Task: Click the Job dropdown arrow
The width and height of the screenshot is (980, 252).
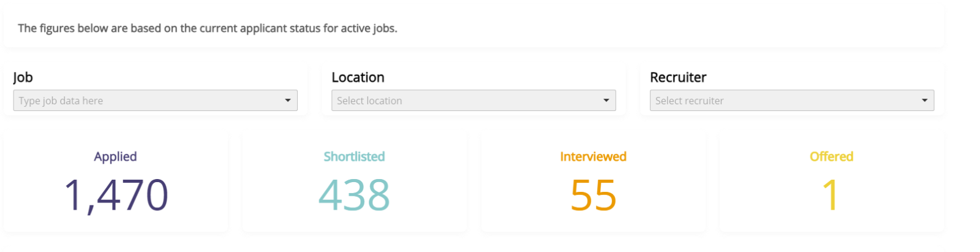Action: (x=287, y=101)
